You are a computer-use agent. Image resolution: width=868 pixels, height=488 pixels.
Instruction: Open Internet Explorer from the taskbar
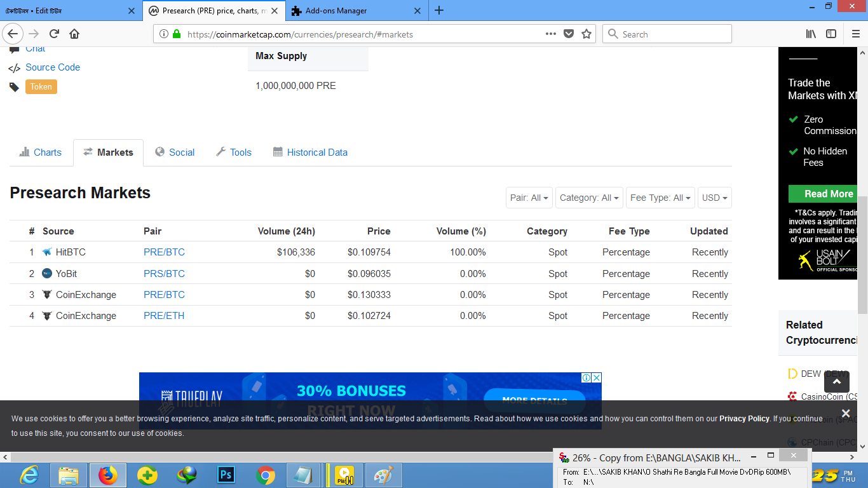29,475
